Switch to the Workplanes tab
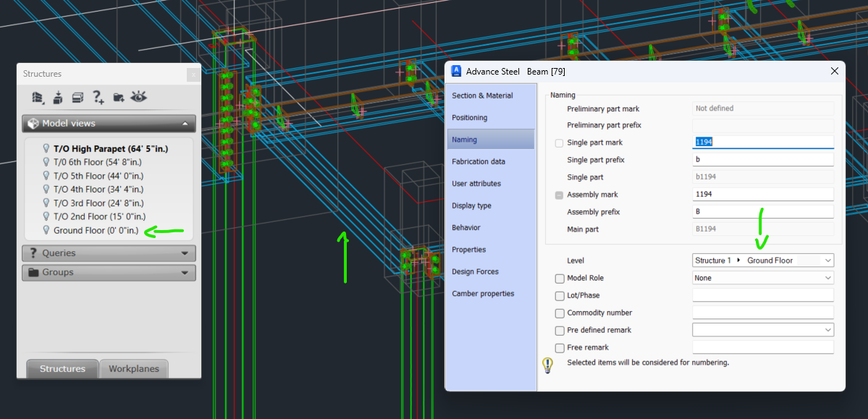The width and height of the screenshot is (868, 419). 134,370
